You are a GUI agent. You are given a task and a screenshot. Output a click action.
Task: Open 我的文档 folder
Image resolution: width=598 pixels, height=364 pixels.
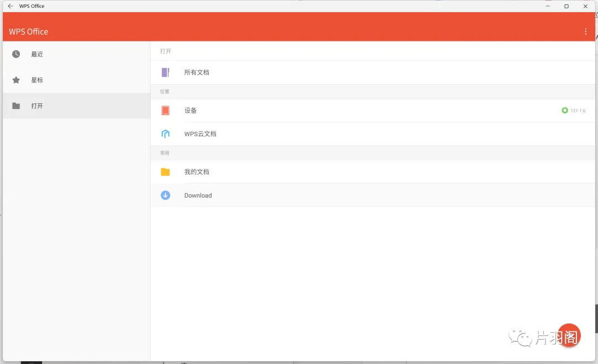[x=373, y=172]
